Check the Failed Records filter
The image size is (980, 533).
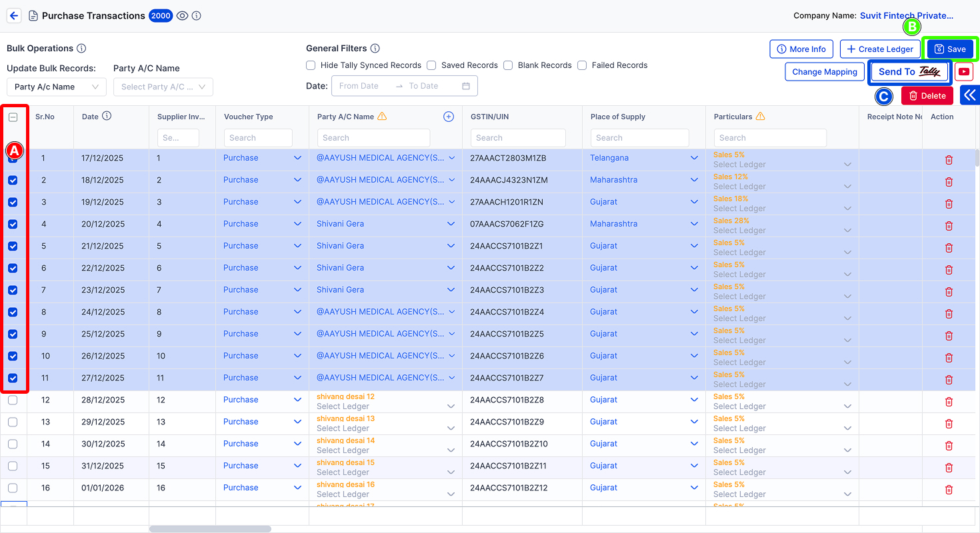(x=582, y=65)
